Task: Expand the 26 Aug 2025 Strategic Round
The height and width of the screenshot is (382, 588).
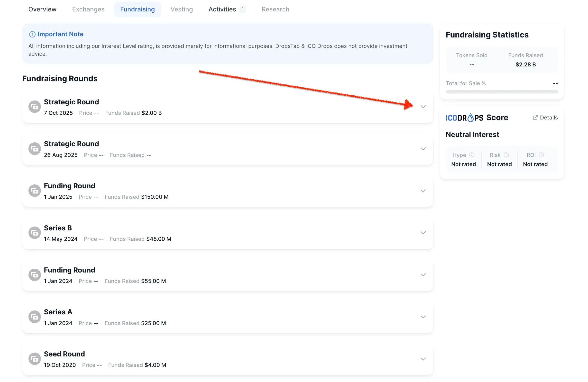Action: pos(423,149)
